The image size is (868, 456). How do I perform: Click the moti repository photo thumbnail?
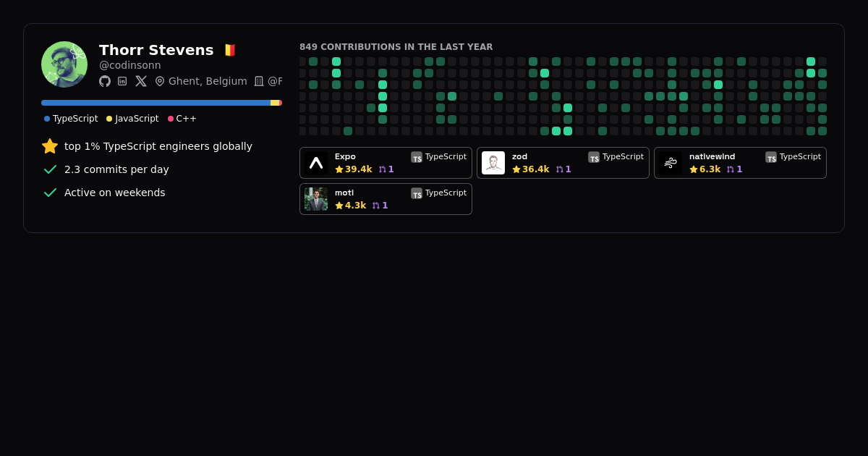click(x=316, y=199)
